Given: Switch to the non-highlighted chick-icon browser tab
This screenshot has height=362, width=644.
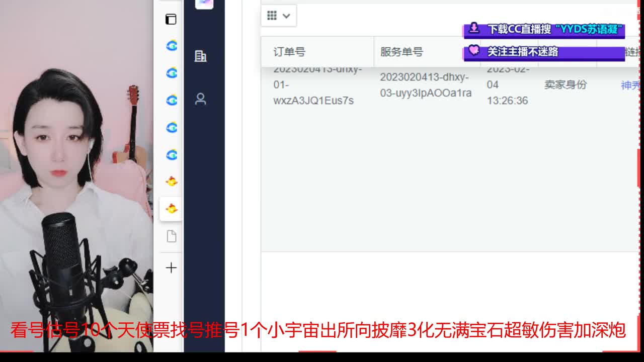Looking at the screenshot, I should [x=172, y=182].
